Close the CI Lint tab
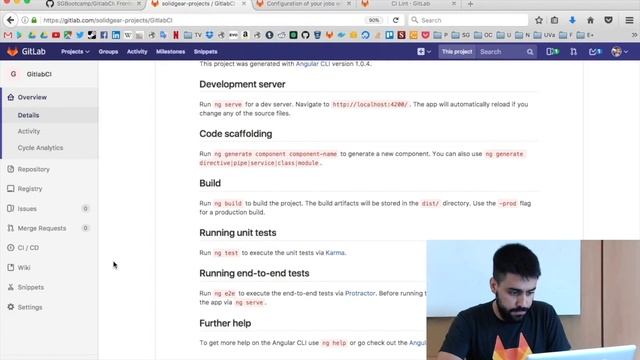The height and width of the screenshot is (360, 640). tap(453, 4)
